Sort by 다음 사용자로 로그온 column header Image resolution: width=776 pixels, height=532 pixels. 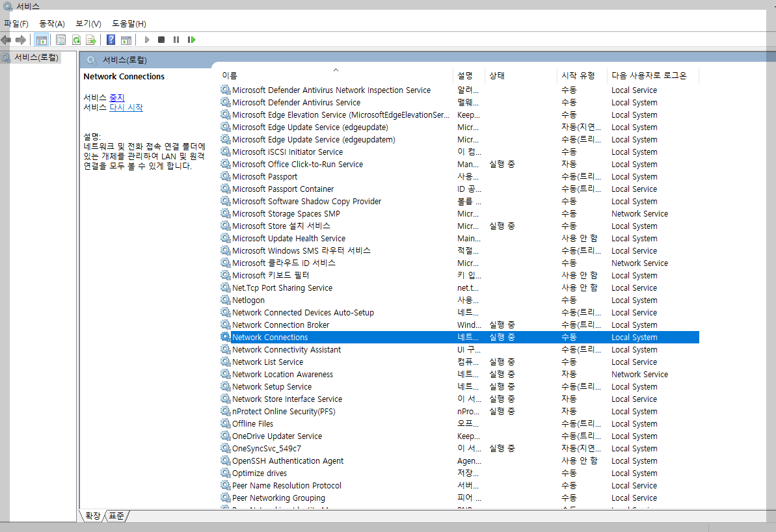pyautogui.click(x=653, y=75)
